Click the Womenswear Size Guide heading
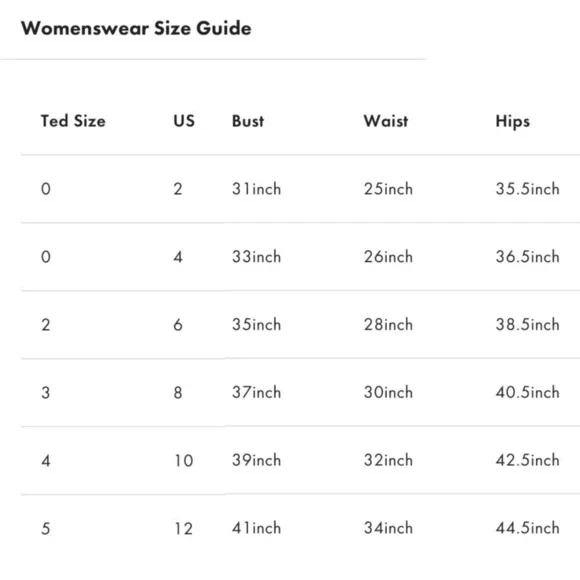This screenshot has height=580, width=580. pyautogui.click(x=136, y=28)
